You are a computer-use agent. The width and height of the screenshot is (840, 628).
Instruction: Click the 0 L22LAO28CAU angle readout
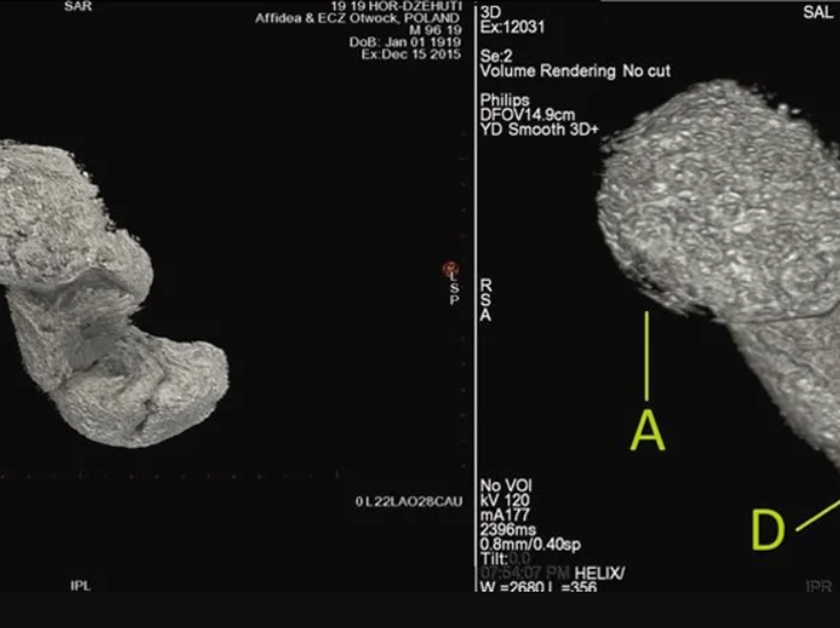tap(409, 502)
